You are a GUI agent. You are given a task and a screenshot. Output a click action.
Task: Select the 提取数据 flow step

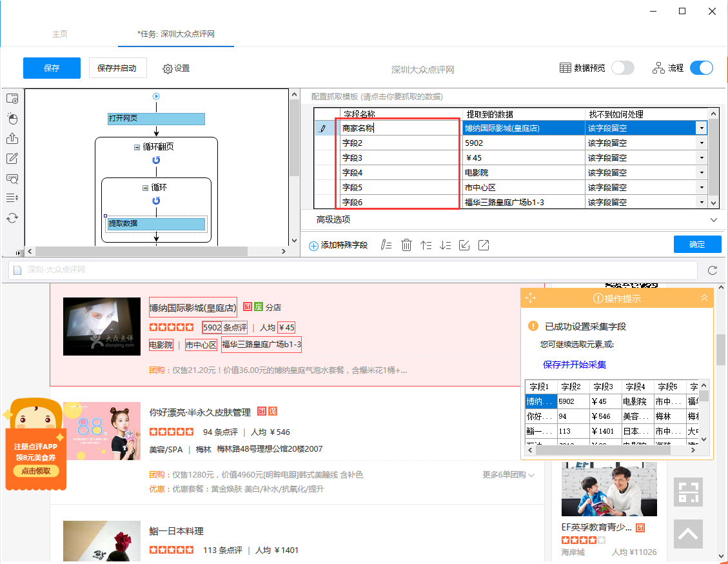[157, 224]
